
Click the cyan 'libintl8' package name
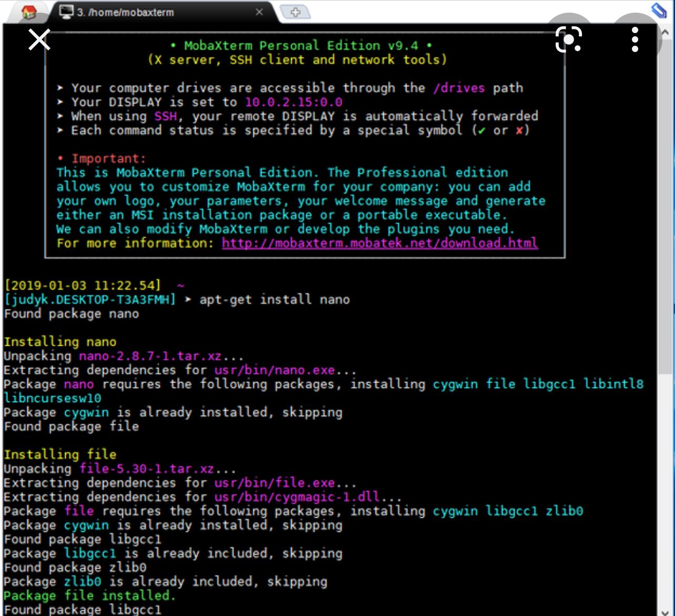(613, 384)
